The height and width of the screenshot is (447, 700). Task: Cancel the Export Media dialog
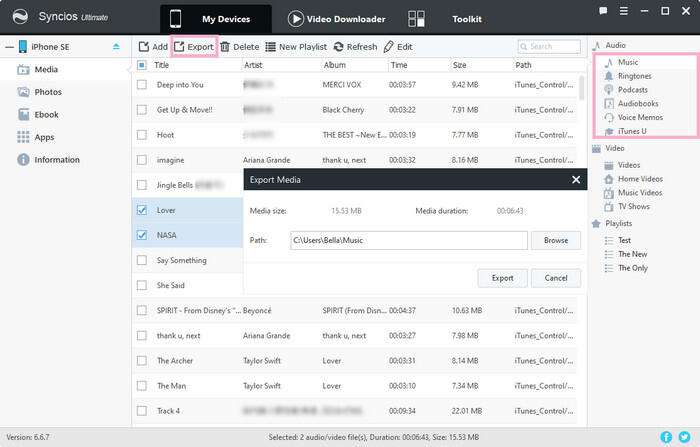[x=556, y=278]
